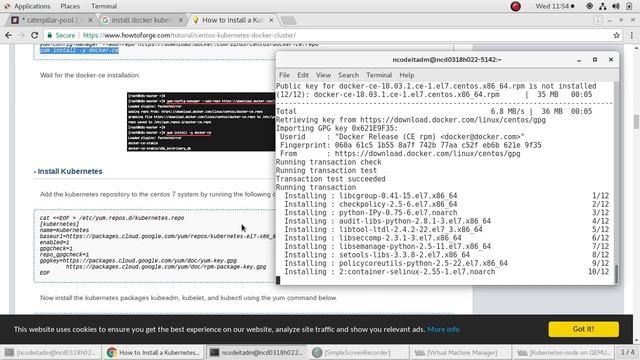Open the More info cookie link
This screenshot has height=360, width=640.
443,329
